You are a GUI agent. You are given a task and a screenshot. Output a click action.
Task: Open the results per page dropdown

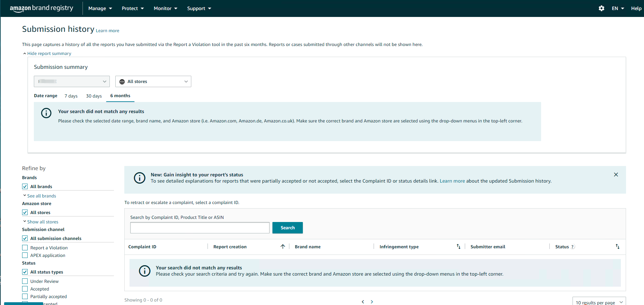[599, 302]
